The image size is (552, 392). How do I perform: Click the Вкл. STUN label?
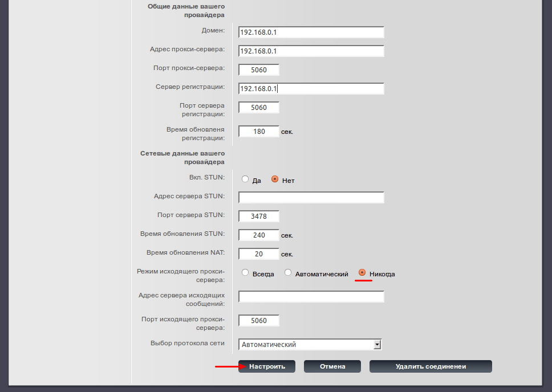click(x=207, y=177)
